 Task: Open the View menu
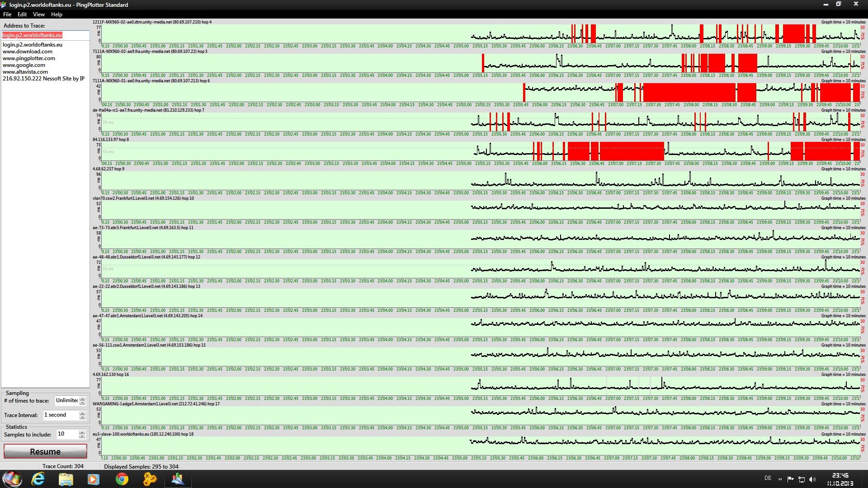[x=38, y=14]
